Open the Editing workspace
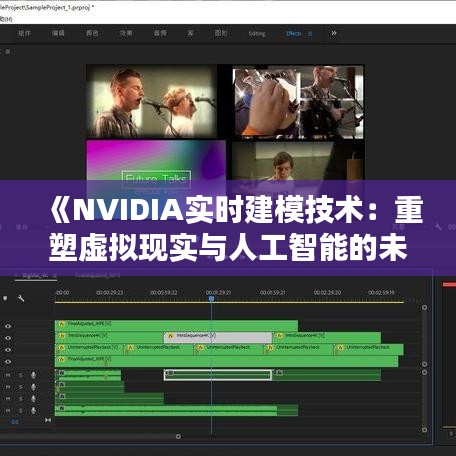The height and width of the screenshot is (456, 456). (x=257, y=34)
